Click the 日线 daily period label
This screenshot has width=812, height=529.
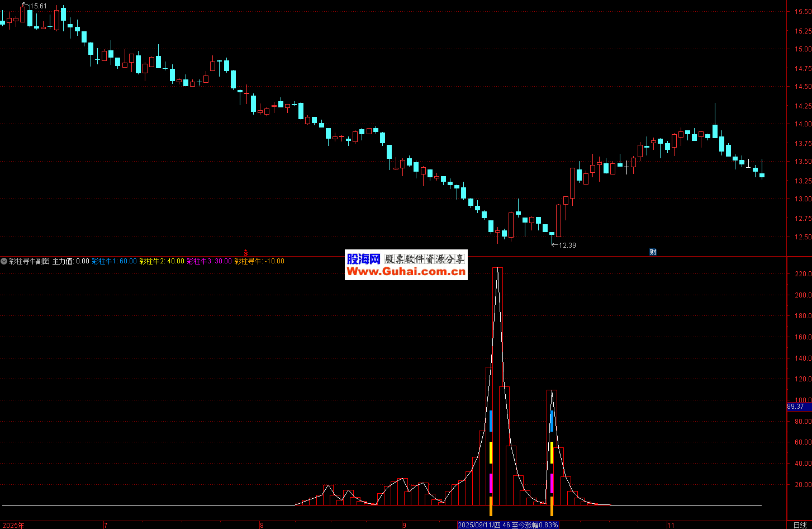(x=800, y=525)
